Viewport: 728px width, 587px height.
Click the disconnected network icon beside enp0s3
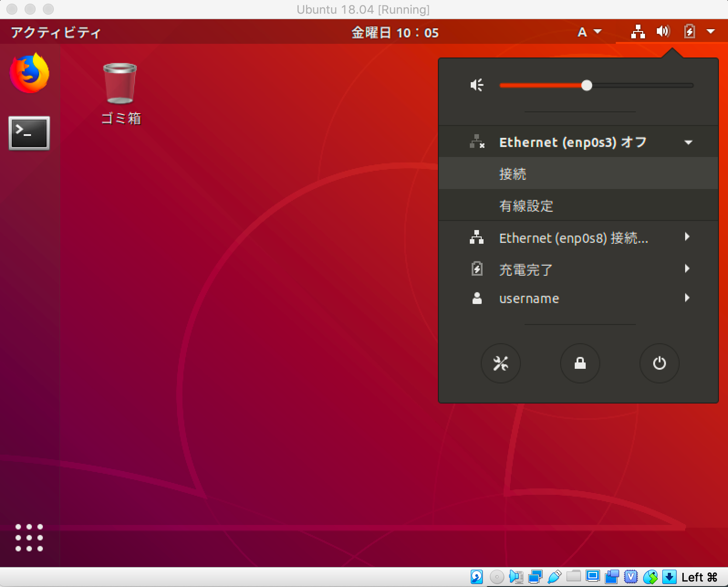(477, 142)
